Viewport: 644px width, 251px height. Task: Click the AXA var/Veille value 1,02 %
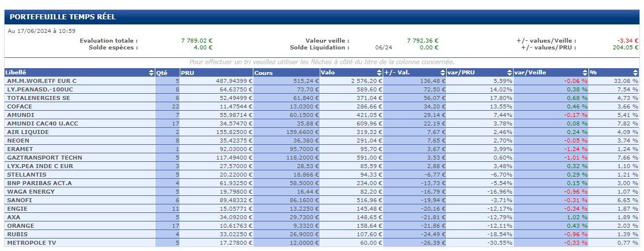tap(577, 217)
